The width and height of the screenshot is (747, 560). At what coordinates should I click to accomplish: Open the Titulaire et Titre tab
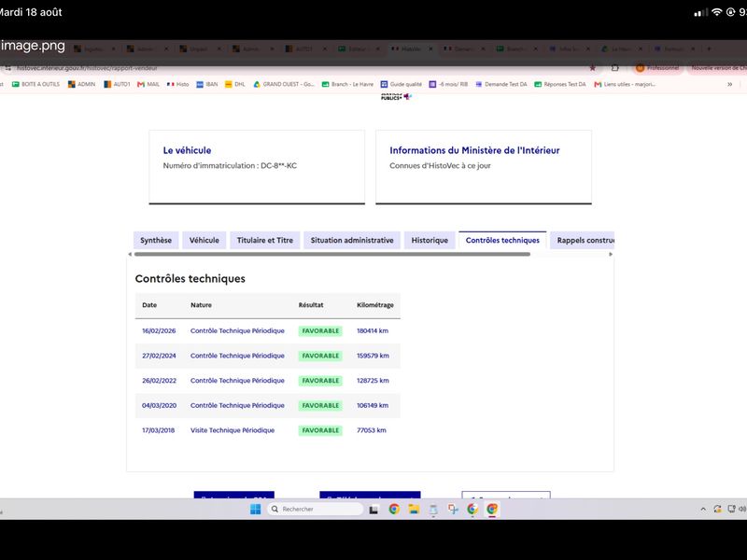coord(265,241)
